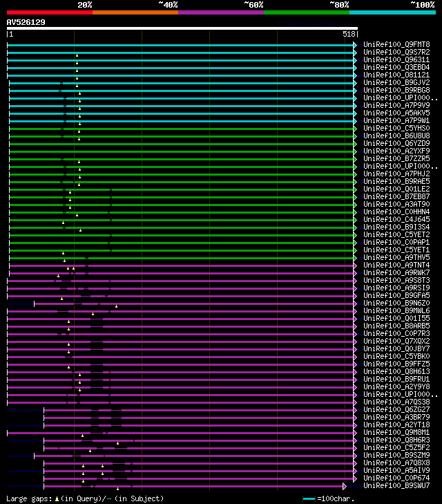Select label UniRef100_B6U8U8

point(396,136)
